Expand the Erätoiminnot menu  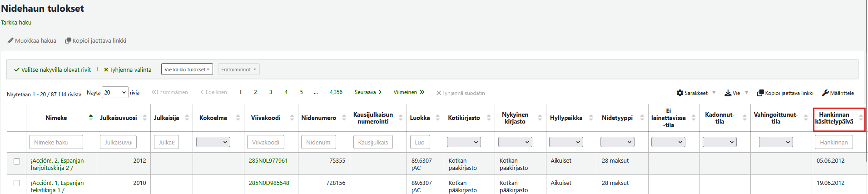[239, 70]
